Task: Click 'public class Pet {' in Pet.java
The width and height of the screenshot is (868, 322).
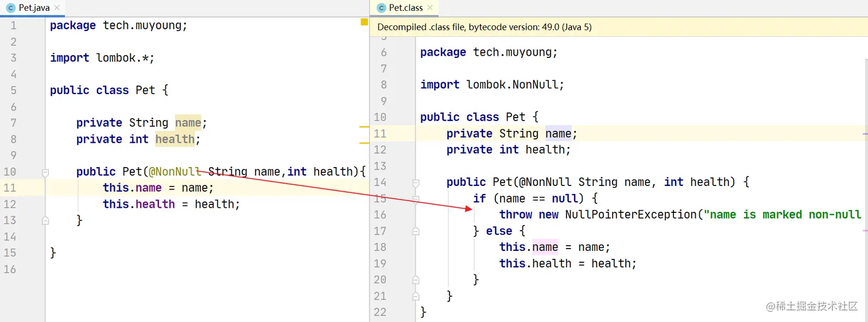Action: (x=109, y=90)
